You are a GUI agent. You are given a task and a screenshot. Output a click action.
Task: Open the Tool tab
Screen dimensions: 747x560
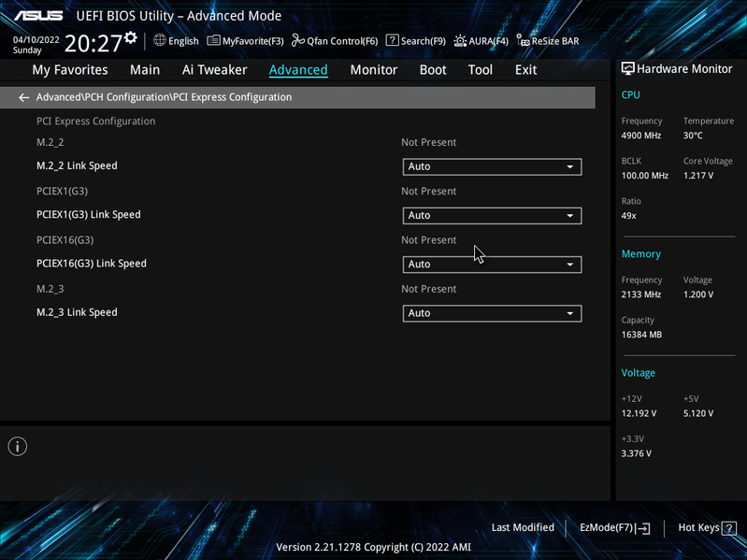point(481,70)
